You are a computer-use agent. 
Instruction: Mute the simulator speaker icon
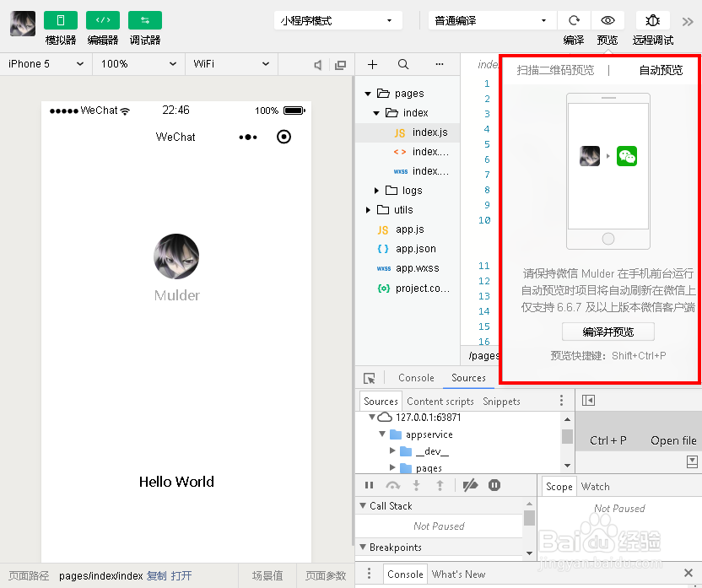(x=316, y=64)
